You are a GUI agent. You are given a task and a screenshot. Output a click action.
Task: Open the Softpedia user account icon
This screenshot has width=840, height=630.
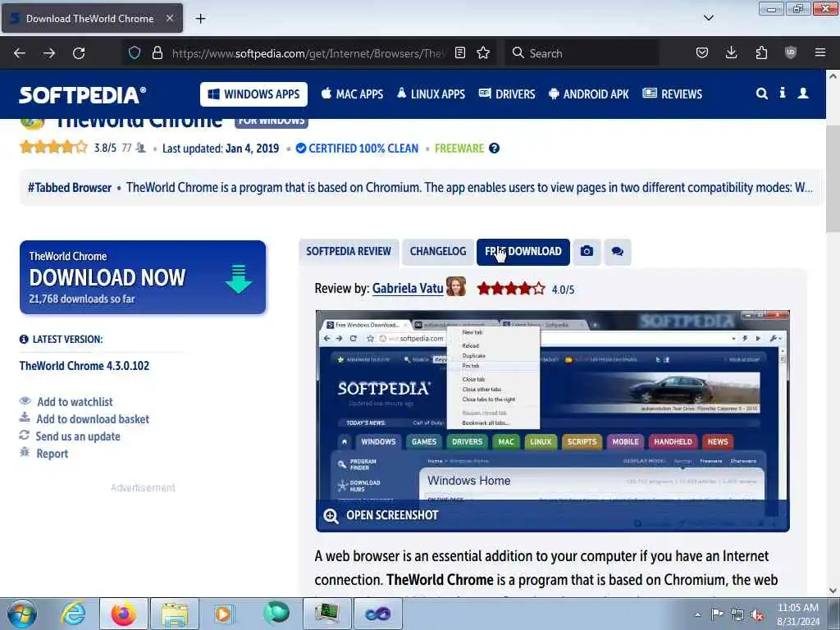(x=803, y=94)
